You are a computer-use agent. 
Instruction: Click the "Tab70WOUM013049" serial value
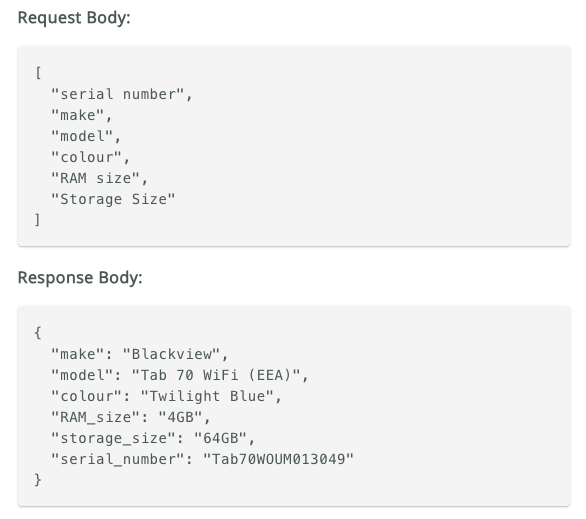(x=278, y=459)
